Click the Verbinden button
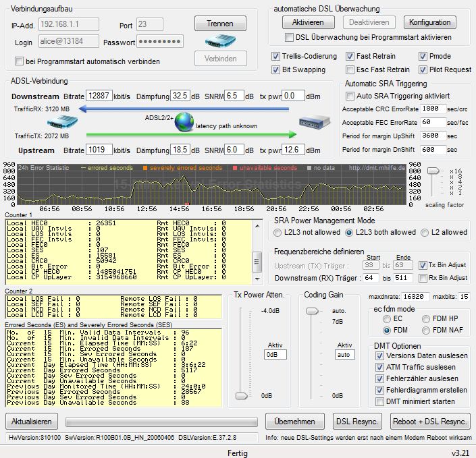This screenshot has height=458, width=476. pyautogui.click(x=220, y=59)
